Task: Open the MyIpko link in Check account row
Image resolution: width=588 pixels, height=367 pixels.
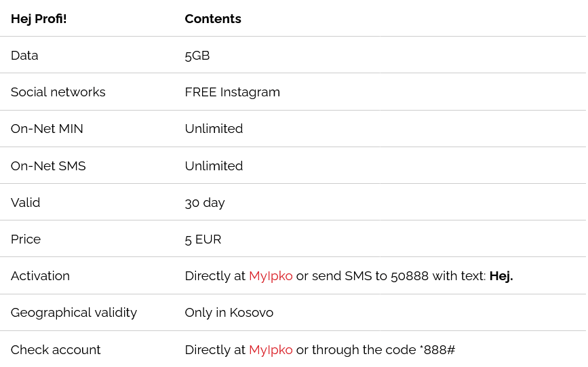Action: tap(271, 350)
